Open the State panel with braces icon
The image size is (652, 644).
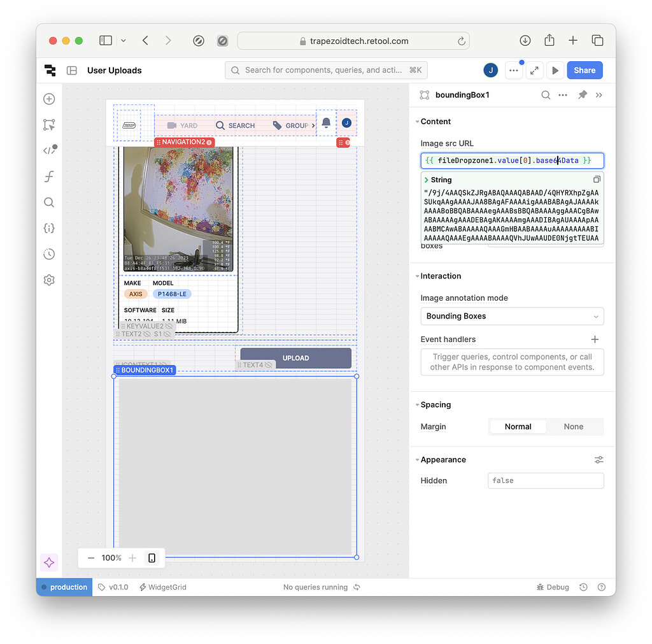tap(49, 228)
